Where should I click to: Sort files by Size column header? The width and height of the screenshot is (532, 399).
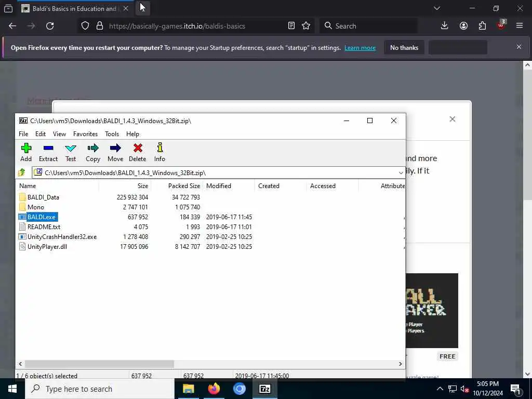pyautogui.click(x=125, y=186)
